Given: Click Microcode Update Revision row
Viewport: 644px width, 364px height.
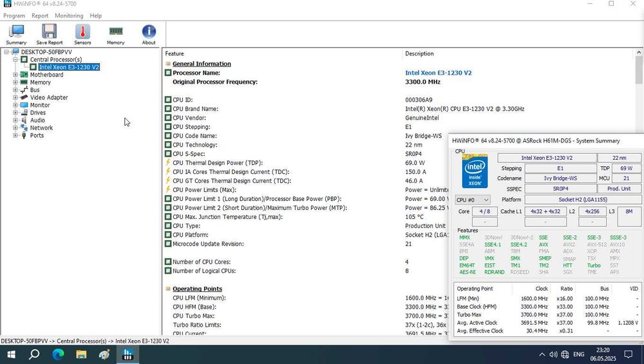Looking at the screenshot, I should coord(305,244).
